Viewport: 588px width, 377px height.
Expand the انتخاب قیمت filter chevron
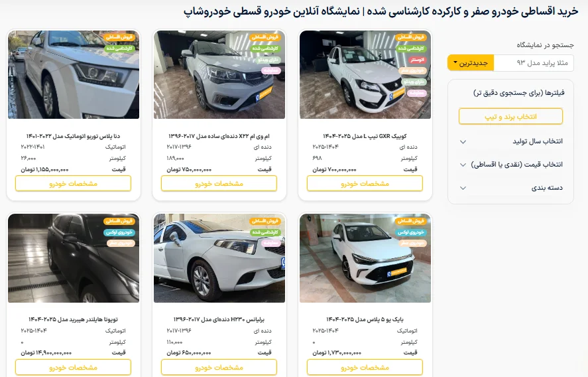463,165
